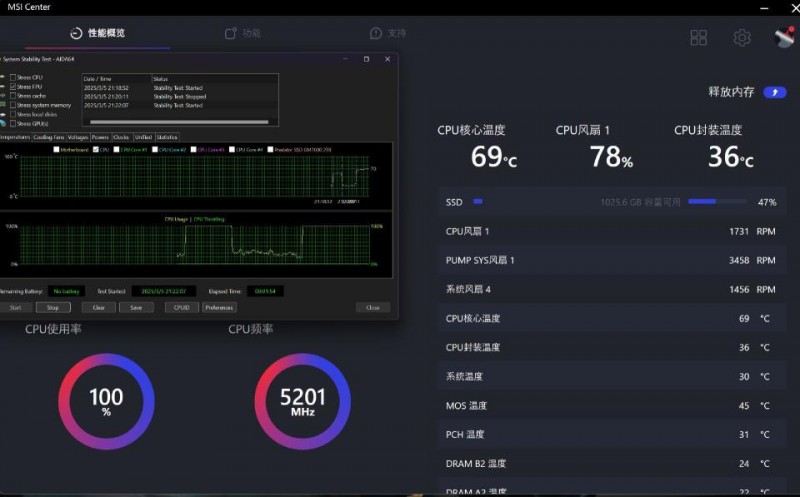Click the CPU频率 5201 MHz gauge
The width and height of the screenshot is (800, 497).
303,402
